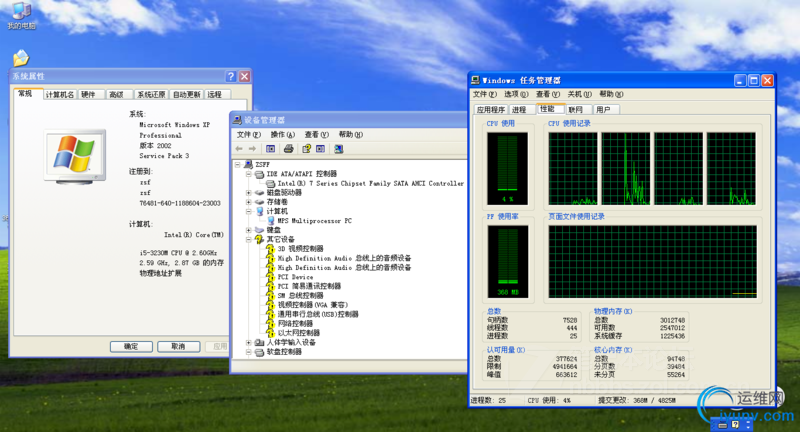The height and width of the screenshot is (432, 800).
Task: Collapse 其它设备 node
Action: point(248,239)
